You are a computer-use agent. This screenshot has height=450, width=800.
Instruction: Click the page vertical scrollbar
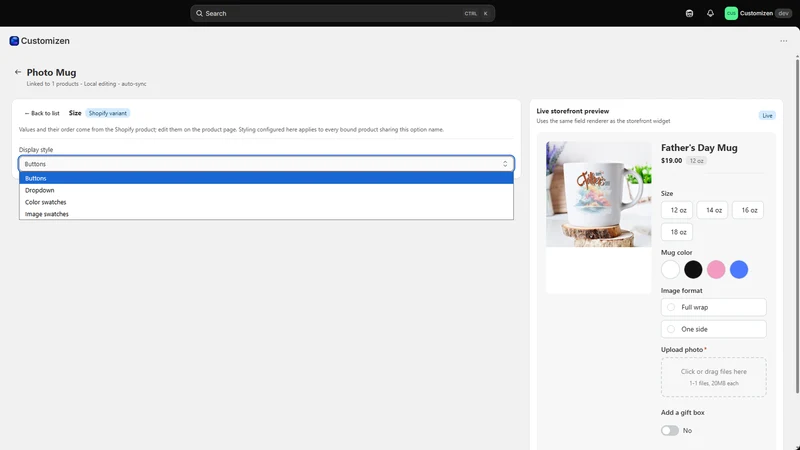click(x=797, y=224)
